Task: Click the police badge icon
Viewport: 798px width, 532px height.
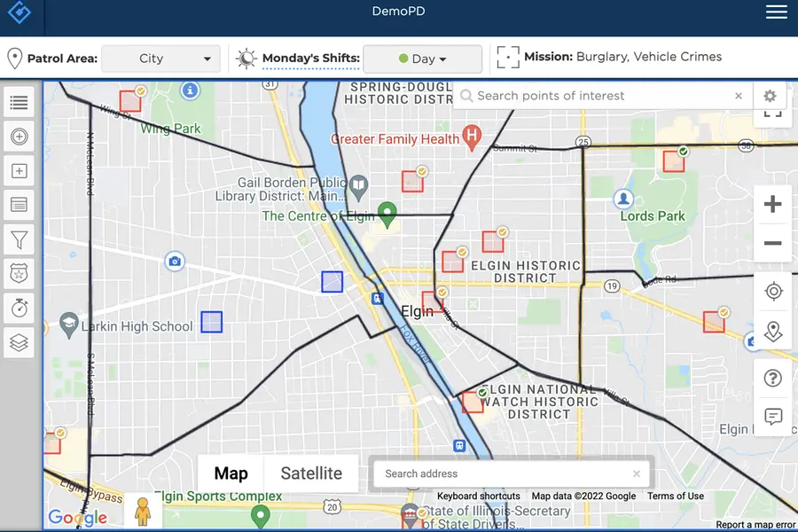Action: (x=19, y=274)
